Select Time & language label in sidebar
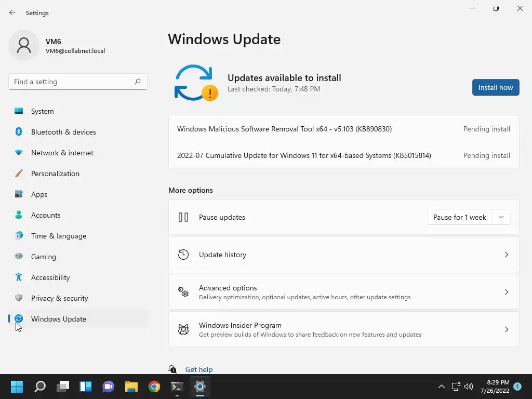Viewport: 532px width, 399px height. [59, 236]
